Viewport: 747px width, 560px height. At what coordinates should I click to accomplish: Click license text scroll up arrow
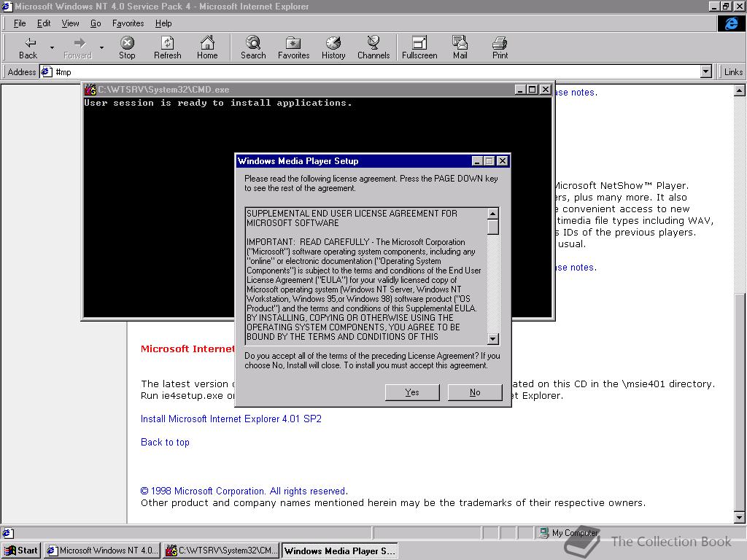[x=493, y=214]
